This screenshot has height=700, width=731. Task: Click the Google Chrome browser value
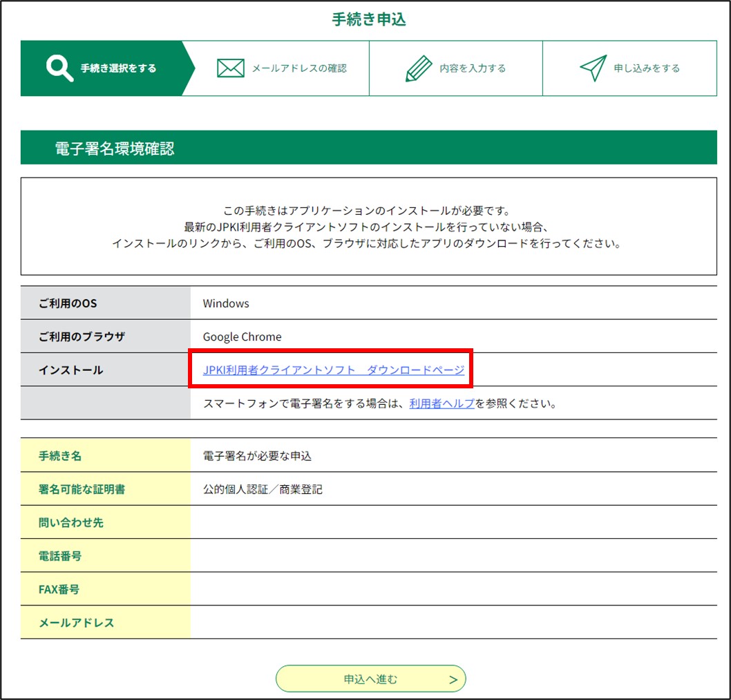(x=242, y=337)
